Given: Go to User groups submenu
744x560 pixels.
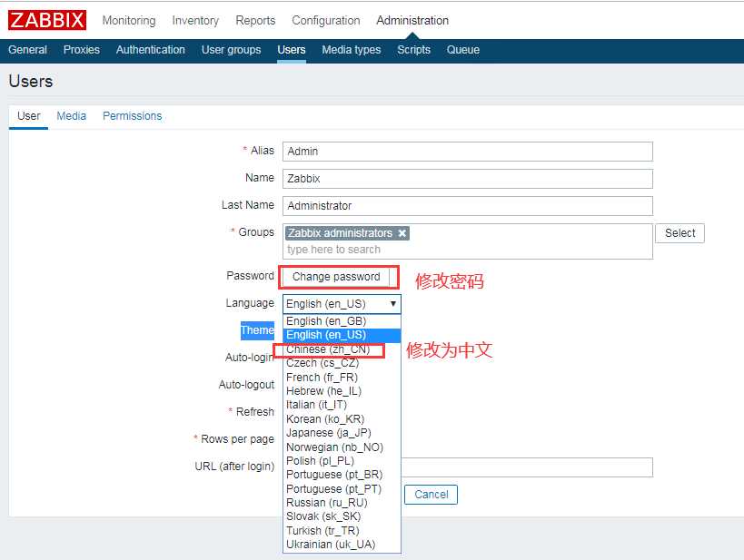Looking at the screenshot, I should [231, 50].
